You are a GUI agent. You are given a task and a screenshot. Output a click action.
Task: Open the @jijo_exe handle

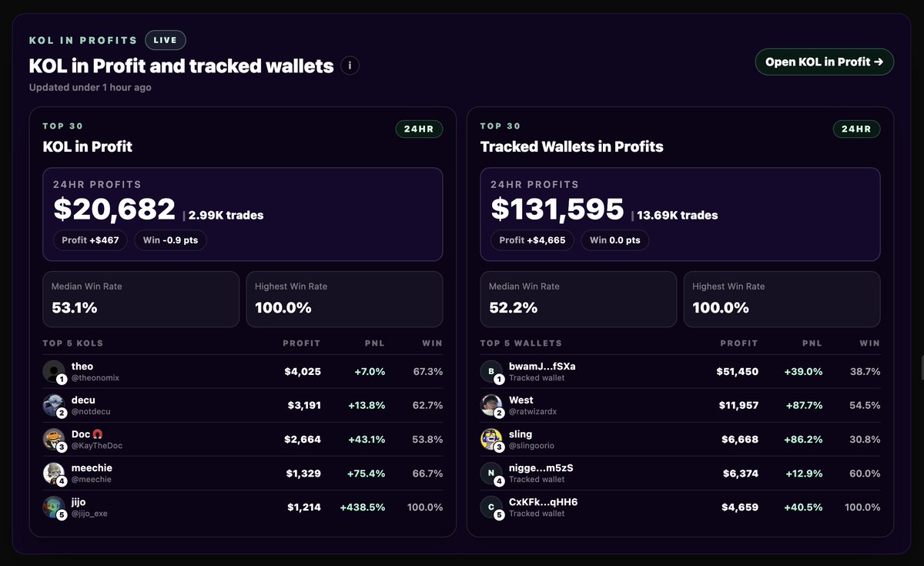coord(89,514)
